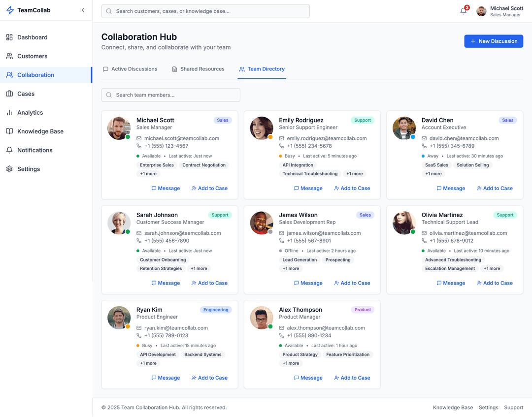
Task: Click the notification bell icon
Action: click(463, 11)
